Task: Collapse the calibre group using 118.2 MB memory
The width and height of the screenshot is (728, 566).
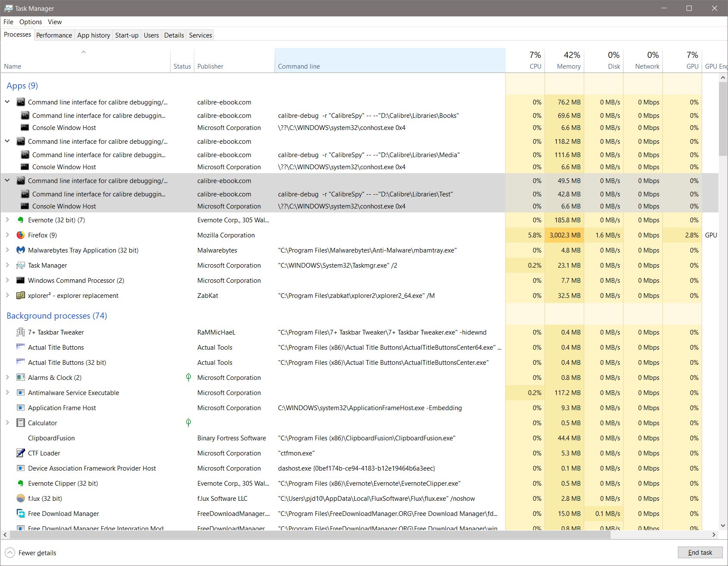Action: (x=7, y=141)
